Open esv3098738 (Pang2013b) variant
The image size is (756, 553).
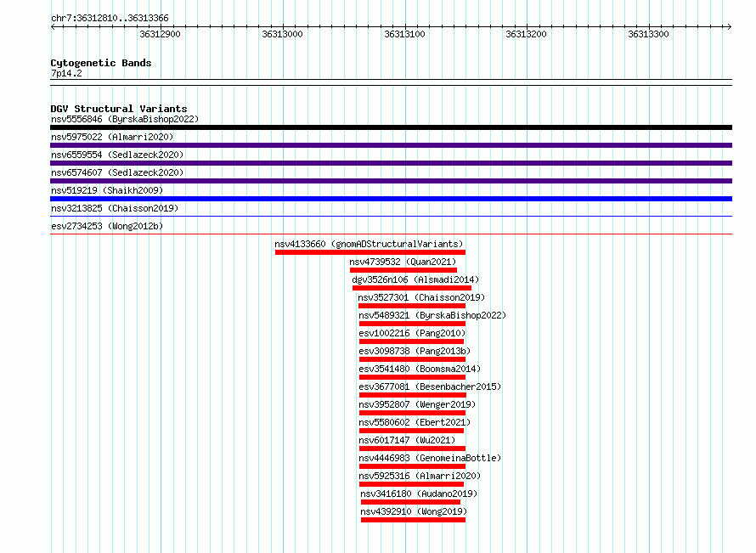click(415, 351)
